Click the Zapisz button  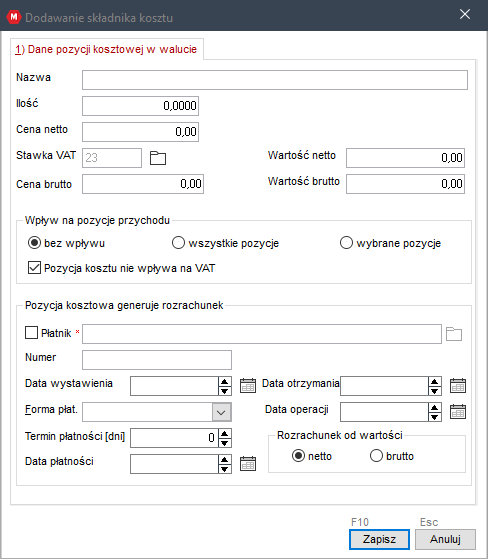click(x=379, y=539)
